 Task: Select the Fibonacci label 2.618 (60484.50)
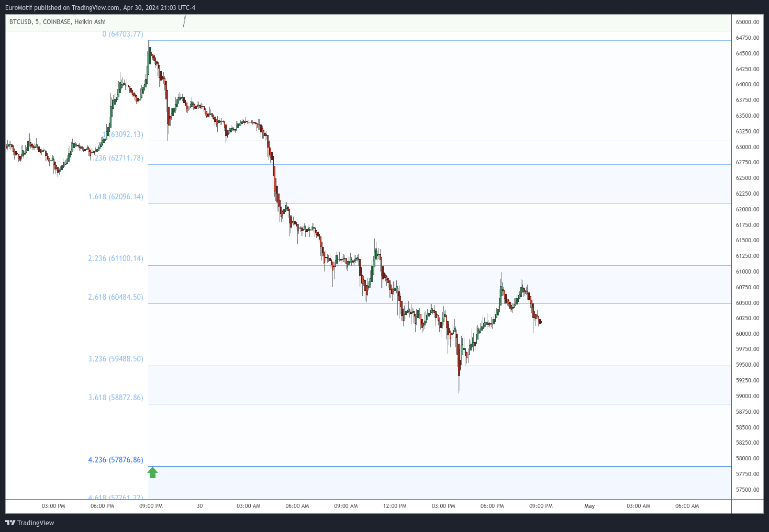click(x=116, y=297)
